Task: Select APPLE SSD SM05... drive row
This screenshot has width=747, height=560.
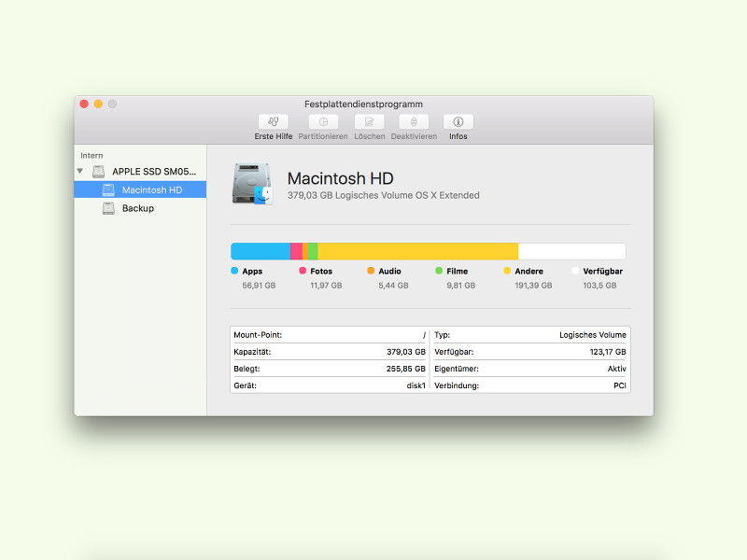Action: (140, 172)
